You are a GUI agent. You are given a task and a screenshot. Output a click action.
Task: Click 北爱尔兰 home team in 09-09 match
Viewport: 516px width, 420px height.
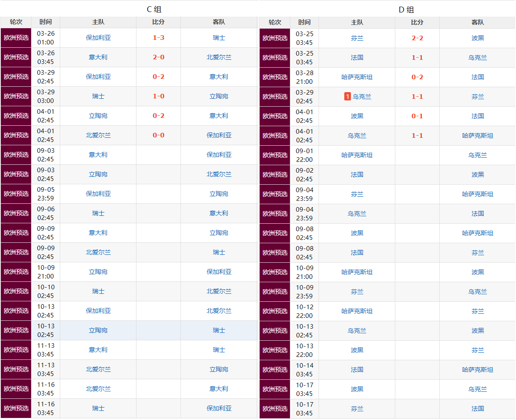click(x=98, y=252)
